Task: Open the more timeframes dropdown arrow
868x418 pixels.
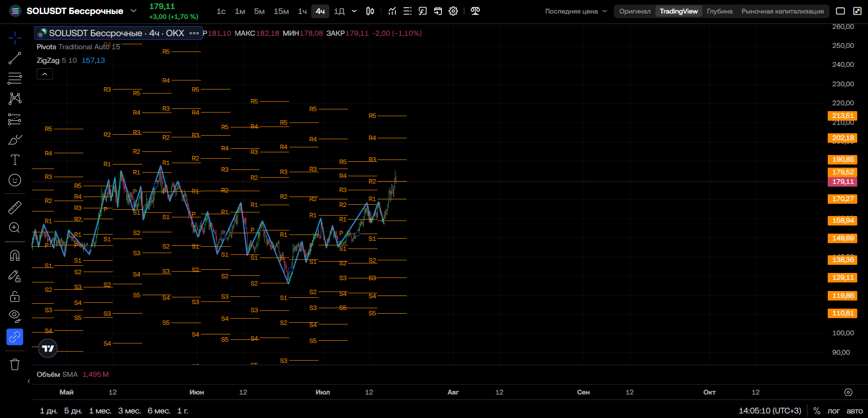Action: pyautogui.click(x=354, y=11)
